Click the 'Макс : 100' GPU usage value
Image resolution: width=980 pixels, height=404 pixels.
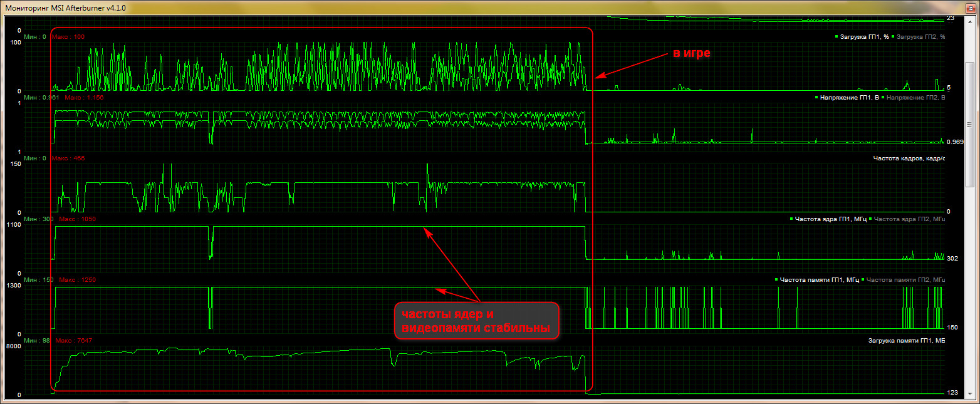click(69, 37)
